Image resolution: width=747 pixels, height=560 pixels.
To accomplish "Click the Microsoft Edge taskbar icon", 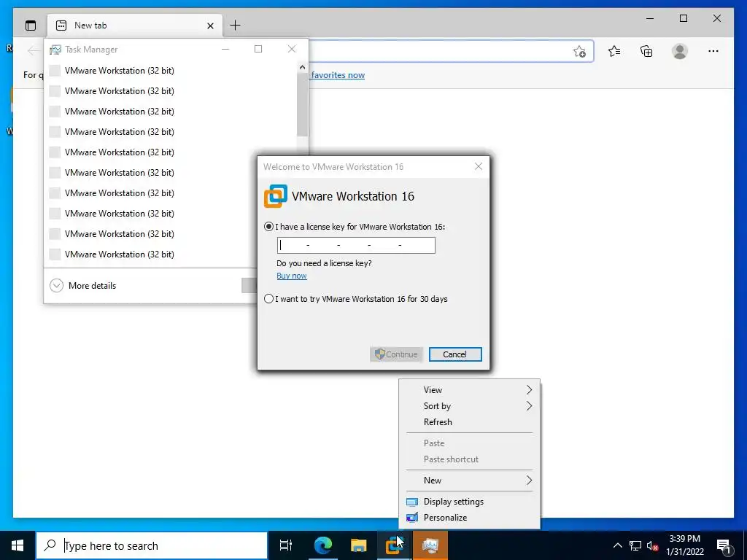I will tap(322, 545).
